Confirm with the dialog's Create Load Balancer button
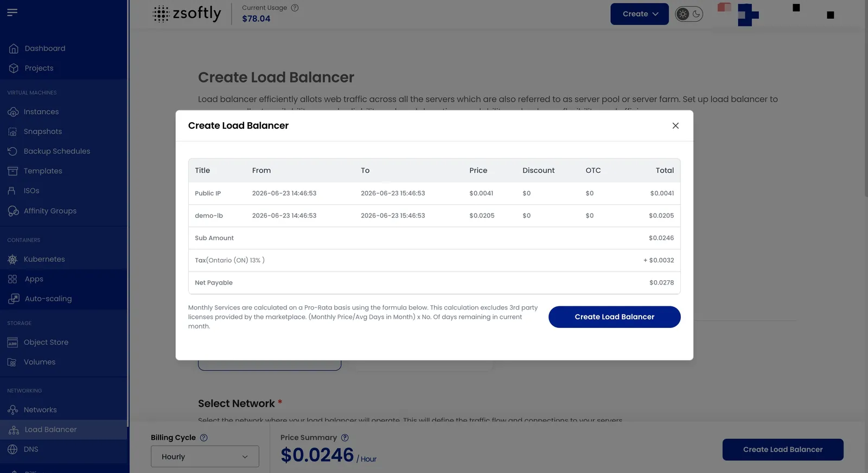Viewport: 868px width, 473px height. tap(615, 317)
